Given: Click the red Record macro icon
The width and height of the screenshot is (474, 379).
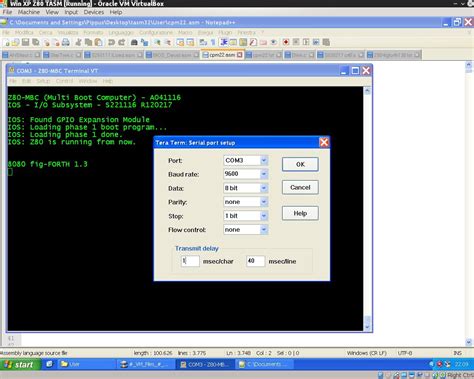Looking at the screenshot, I should (x=286, y=42).
